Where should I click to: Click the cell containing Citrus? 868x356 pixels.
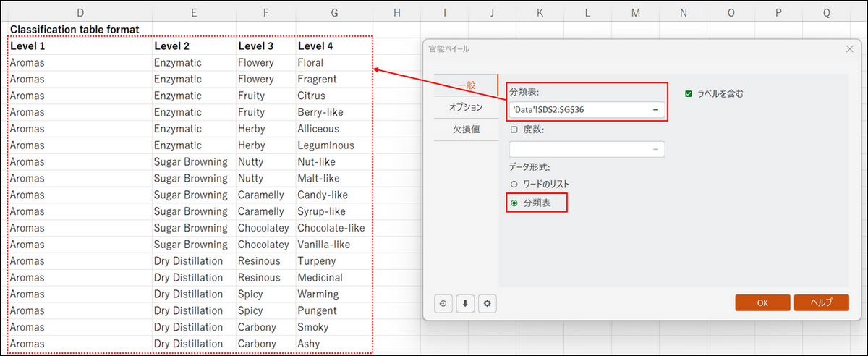click(x=331, y=96)
